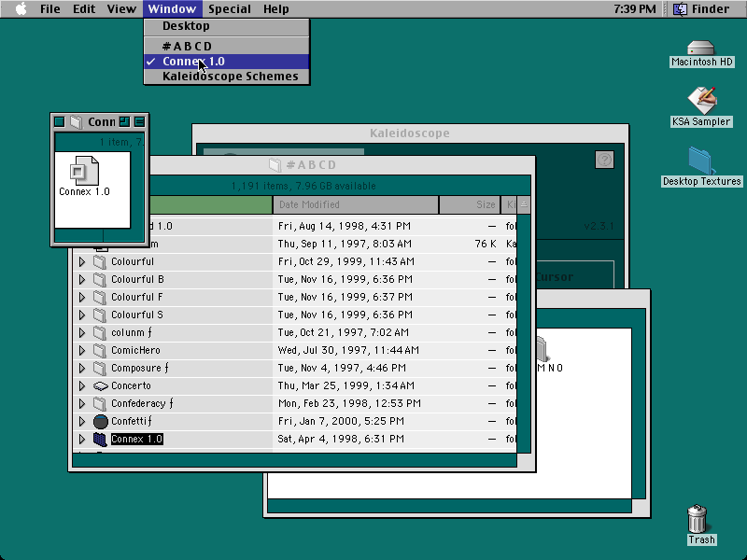Click the folder icon in the Conn window title bar
The width and height of the screenshot is (747, 560).
pyautogui.click(x=77, y=122)
